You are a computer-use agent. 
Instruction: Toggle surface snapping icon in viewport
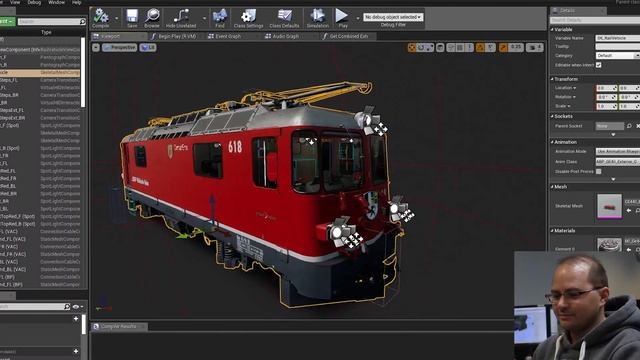pyautogui.click(x=451, y=48)
